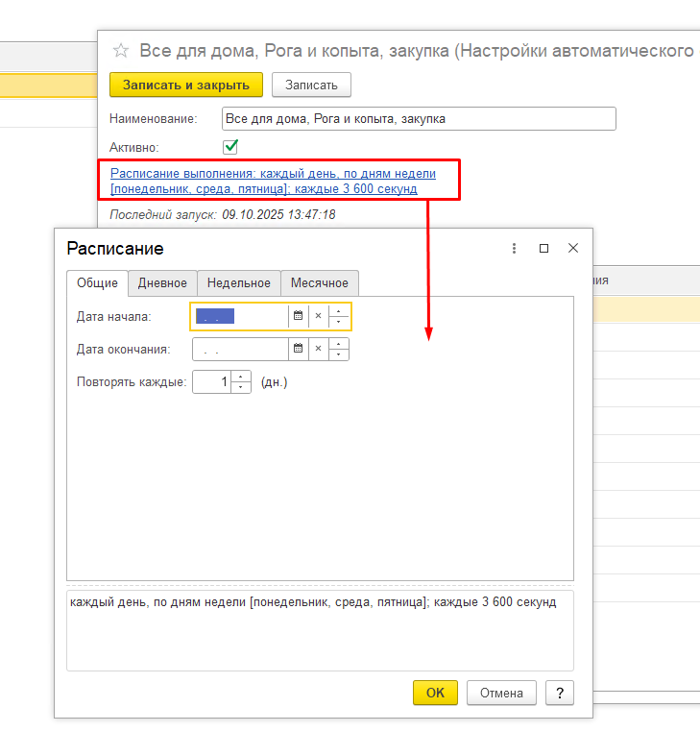This screenshot has height=756, width=700.
Task: Cancel schedule changes with Отмена
Action: [501, 693]
